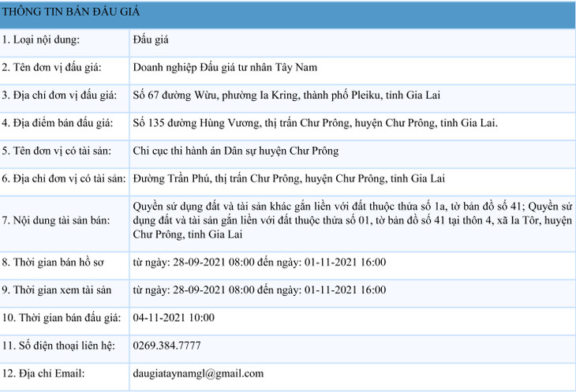Image resolution: width=576 pixels, height=392 pixels.
Task: Open the email daugiataynamgl@gmail.com
Action: pyautogui.click(x=198, y=373)
